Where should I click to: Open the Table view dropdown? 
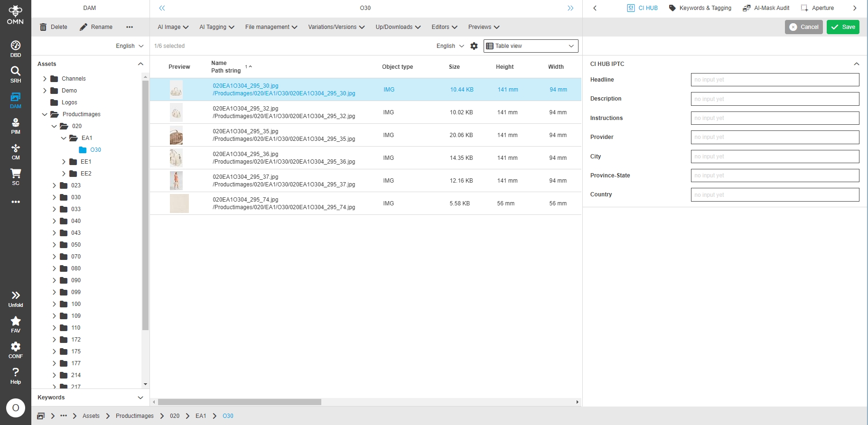coord(531,46)
